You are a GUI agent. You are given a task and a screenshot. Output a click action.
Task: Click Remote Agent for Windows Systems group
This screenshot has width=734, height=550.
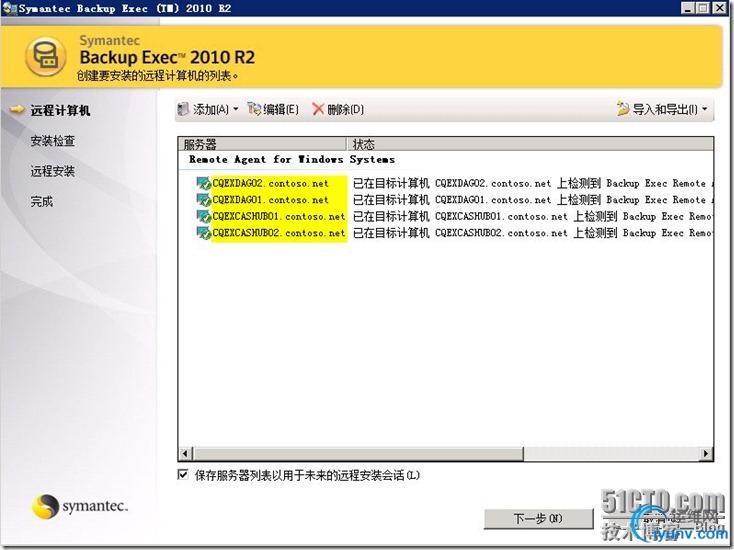292,160
